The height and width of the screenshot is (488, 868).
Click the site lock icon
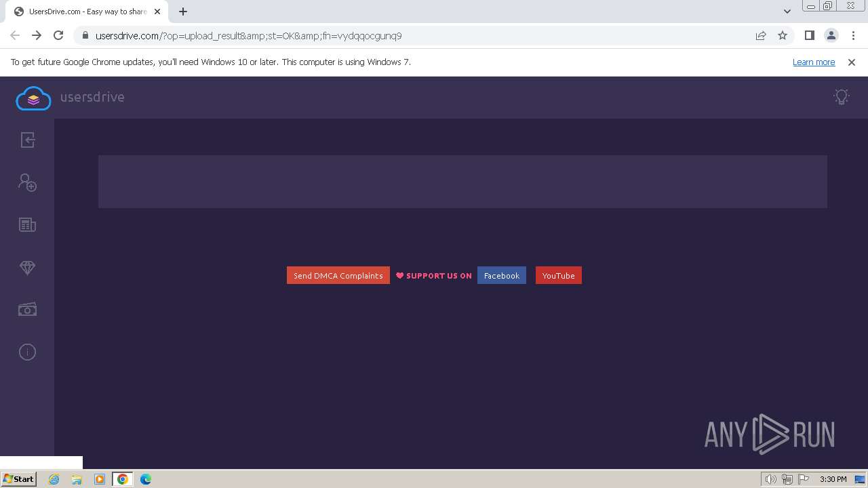tap(85, 35)
